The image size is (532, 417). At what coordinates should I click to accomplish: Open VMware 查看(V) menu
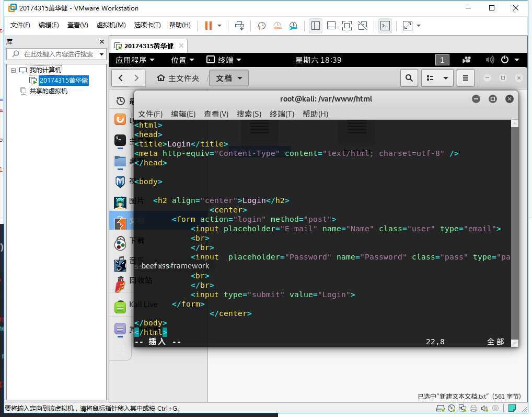click(78, 25)
